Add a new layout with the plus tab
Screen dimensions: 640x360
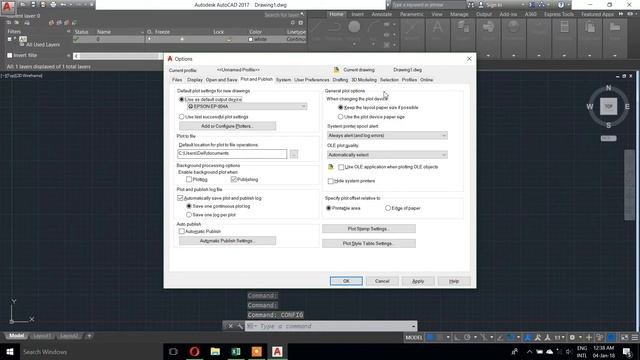(x=89, y=336)
